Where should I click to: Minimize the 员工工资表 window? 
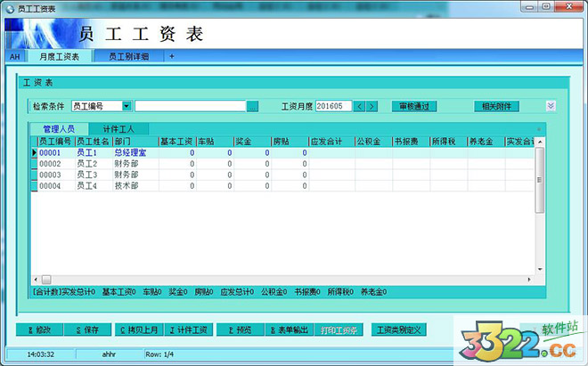pos(529,6)
